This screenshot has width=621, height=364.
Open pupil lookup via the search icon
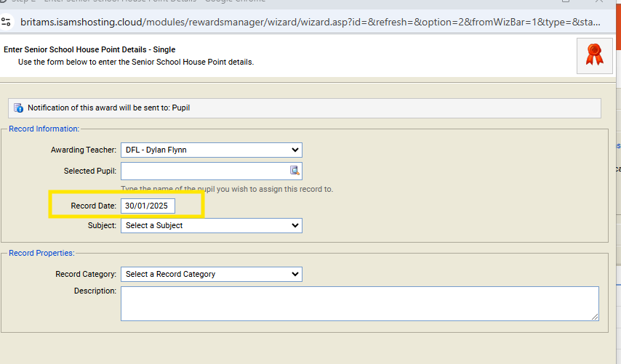(x=295, y=171)
